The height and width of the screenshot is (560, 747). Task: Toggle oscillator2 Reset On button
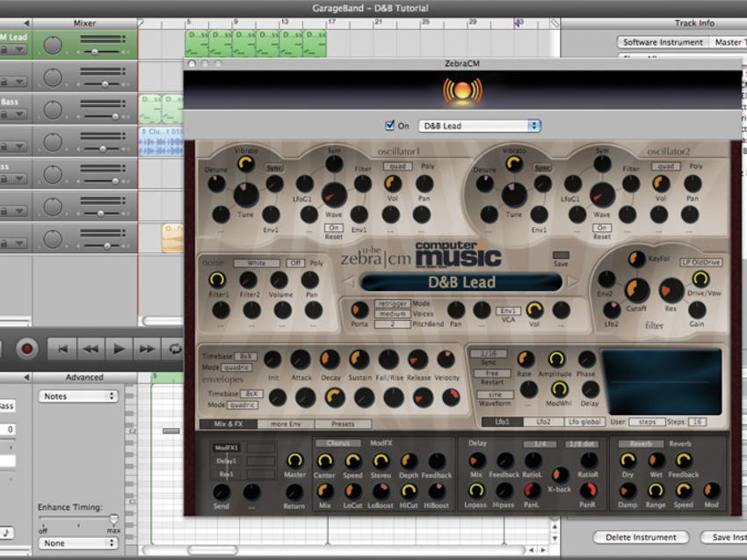click(x=602, y=228)
